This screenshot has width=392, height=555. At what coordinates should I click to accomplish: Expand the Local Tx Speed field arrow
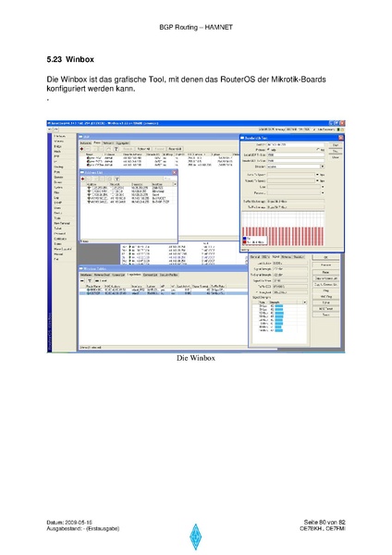(x=317, y=175)
